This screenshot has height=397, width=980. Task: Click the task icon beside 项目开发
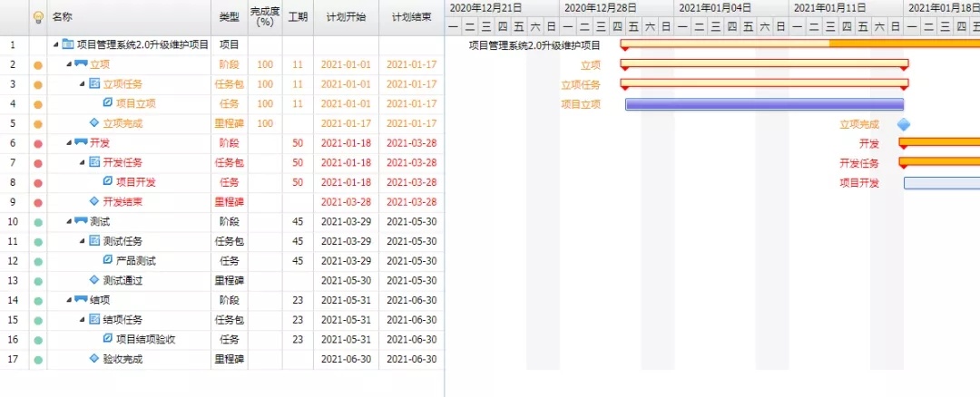coord(107,181)
